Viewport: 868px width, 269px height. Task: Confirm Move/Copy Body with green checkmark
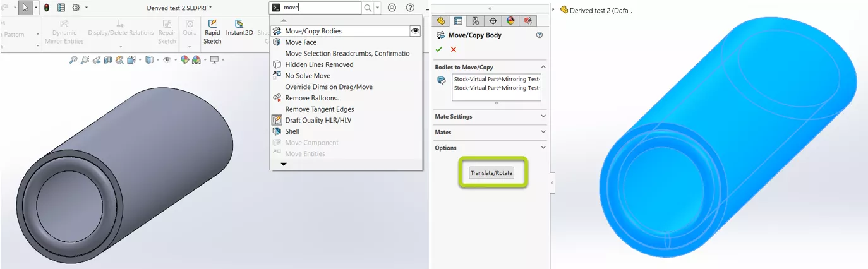click(x=439, y=49)
